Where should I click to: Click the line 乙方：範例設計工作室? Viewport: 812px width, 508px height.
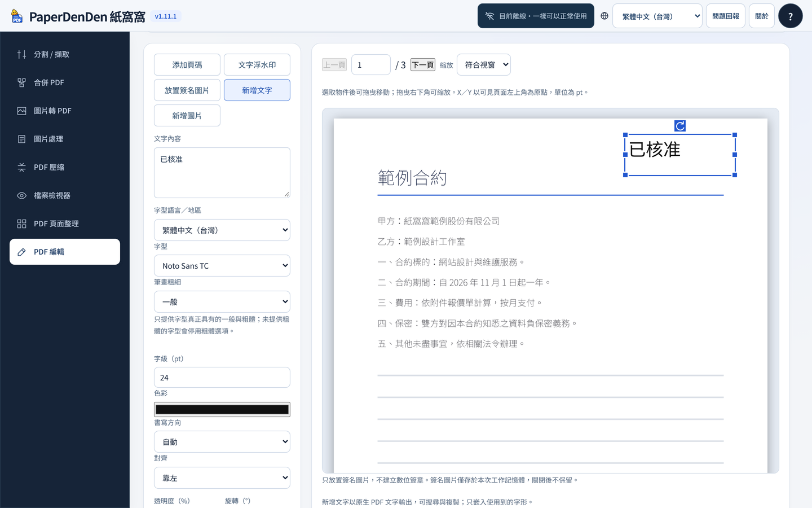pos(421,242)
